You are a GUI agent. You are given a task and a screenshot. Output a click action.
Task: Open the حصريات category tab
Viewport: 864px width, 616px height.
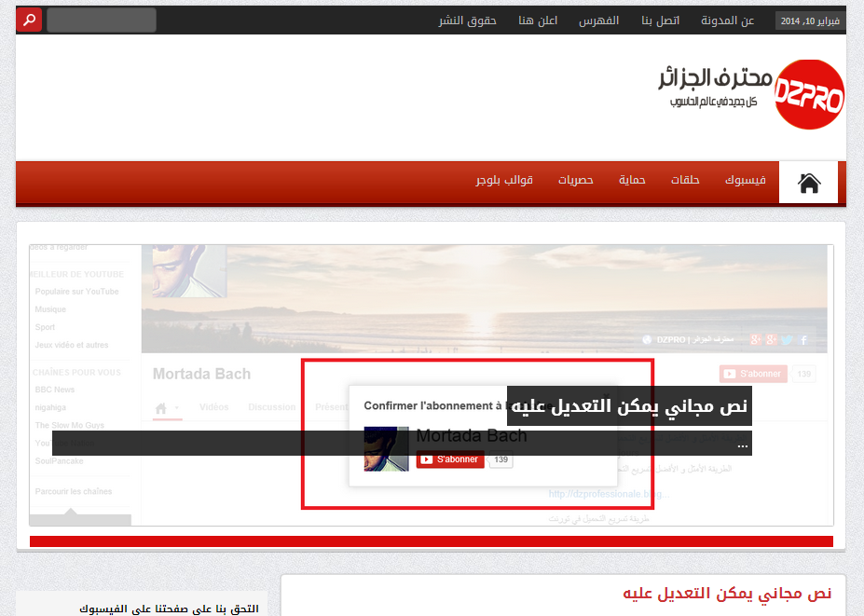(575, 180)
